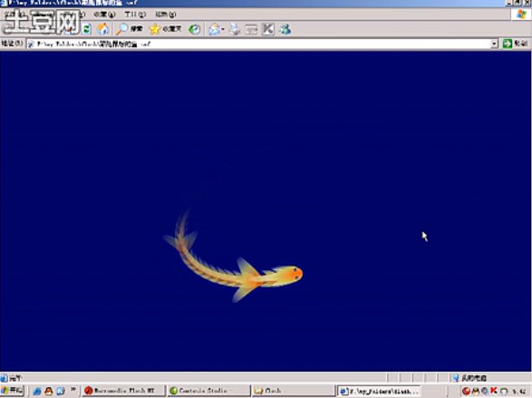Click inside the address bar field

tap(258, 44)
